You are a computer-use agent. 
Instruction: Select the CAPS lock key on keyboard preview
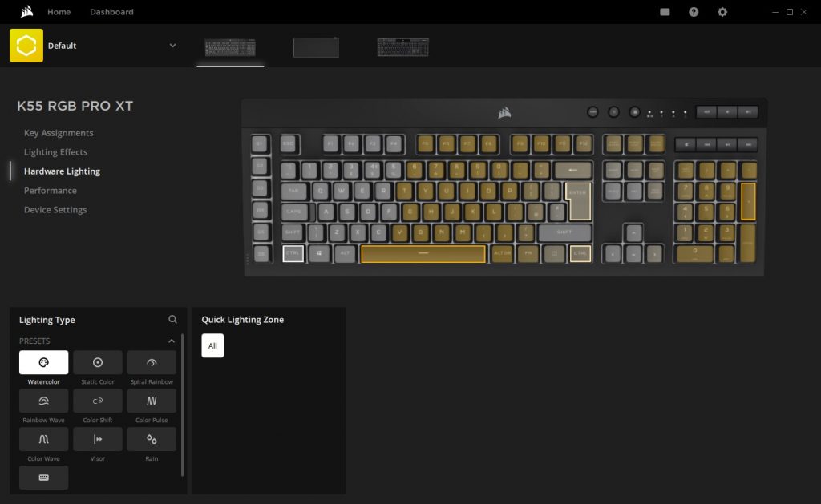pyautogui.click(x=295, y=212)
